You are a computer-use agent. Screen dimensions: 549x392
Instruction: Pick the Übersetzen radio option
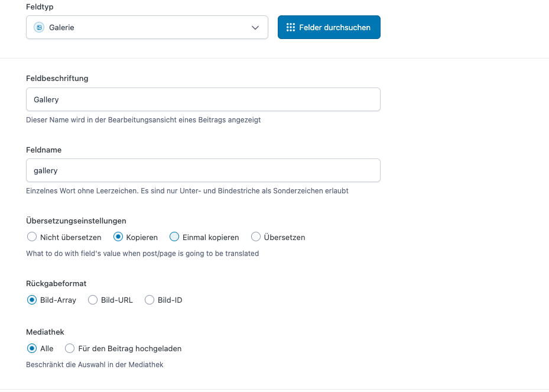click(x=256, y=237)
